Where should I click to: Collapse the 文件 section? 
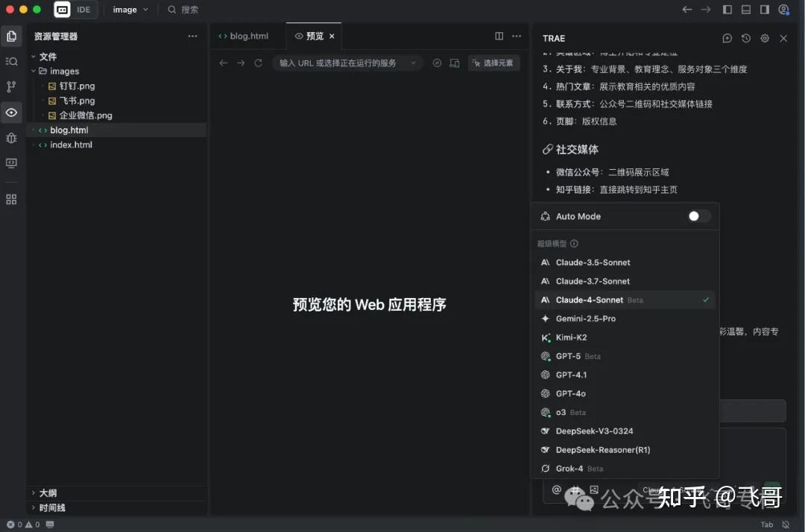[x=34, y=57]
